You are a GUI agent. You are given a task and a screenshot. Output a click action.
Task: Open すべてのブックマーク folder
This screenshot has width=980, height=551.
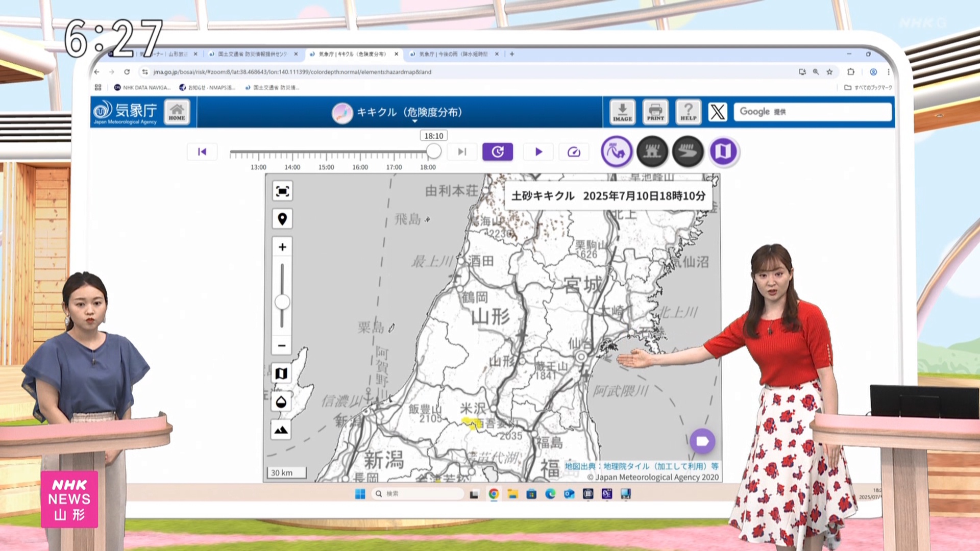click(868, 88)
